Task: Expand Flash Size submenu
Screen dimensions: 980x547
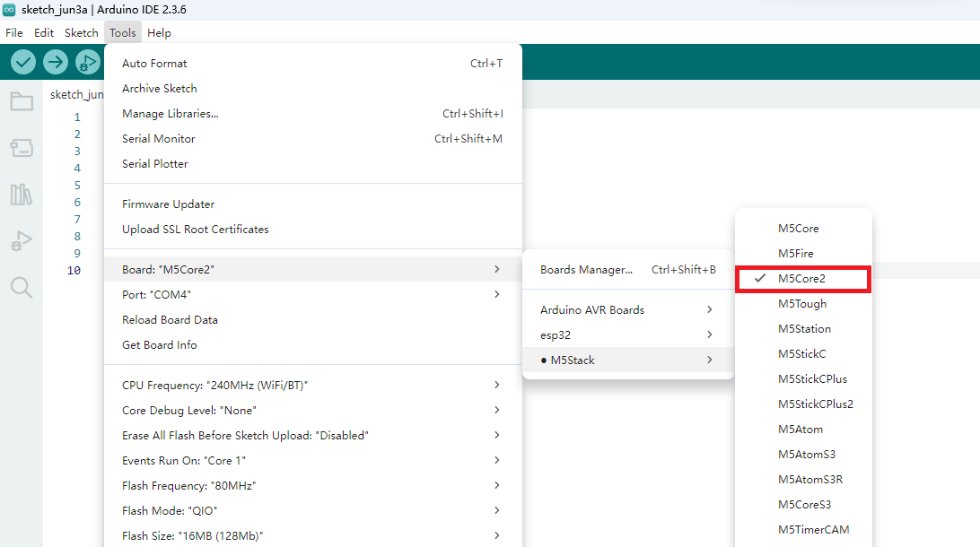Action: (312, 535)
